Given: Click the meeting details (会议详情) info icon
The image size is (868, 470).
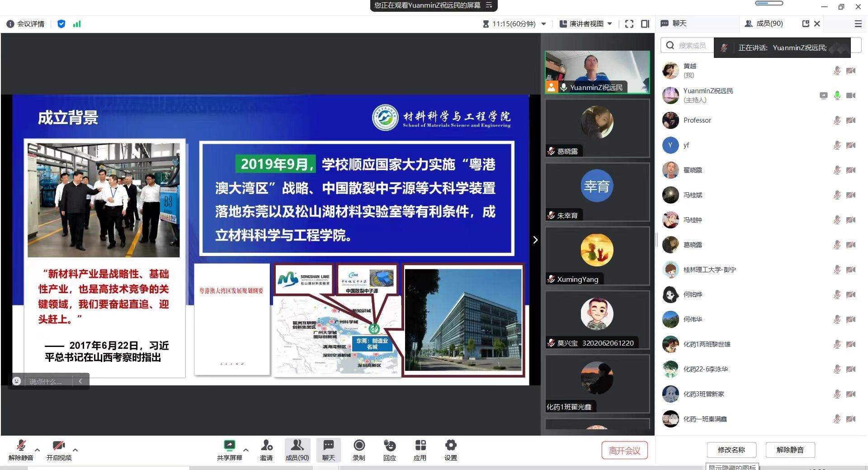Looking at the screenshot, I should tap(10, 24).
